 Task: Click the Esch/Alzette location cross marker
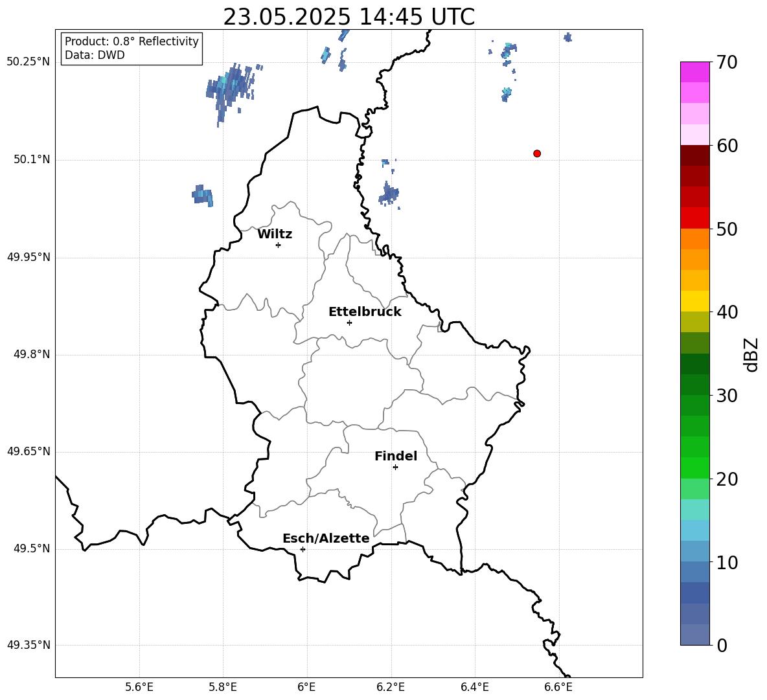(303, 549)
